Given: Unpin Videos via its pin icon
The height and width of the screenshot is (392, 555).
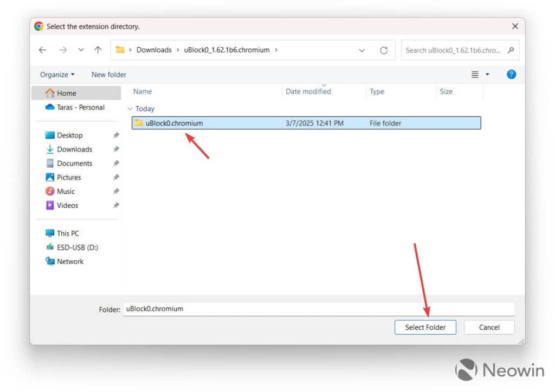Looking at the screenshot, I should 116,205.
